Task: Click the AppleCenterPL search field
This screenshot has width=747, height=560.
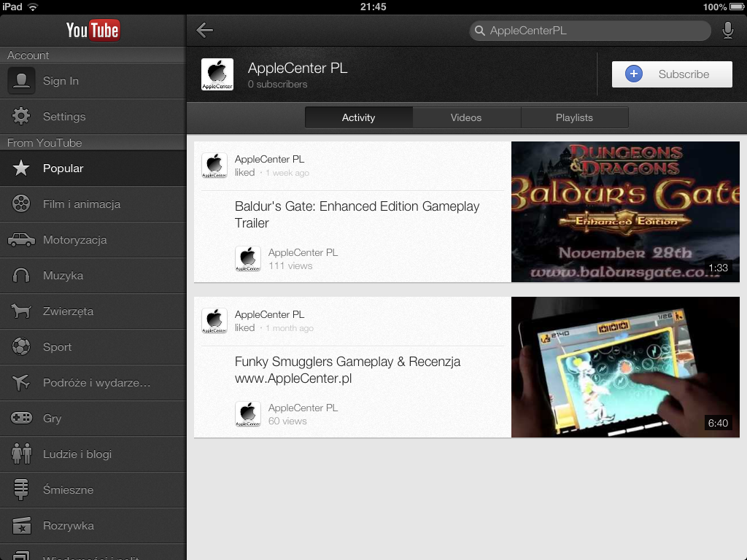Action: coord(591,31)
